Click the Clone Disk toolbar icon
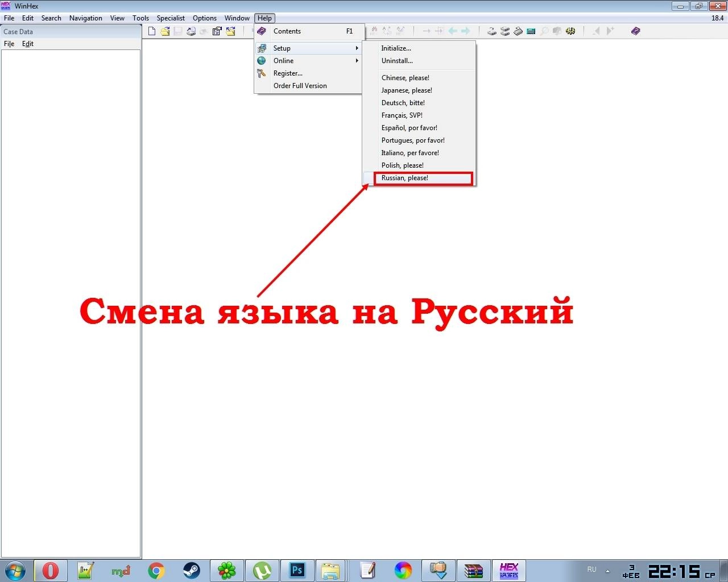 505,31
